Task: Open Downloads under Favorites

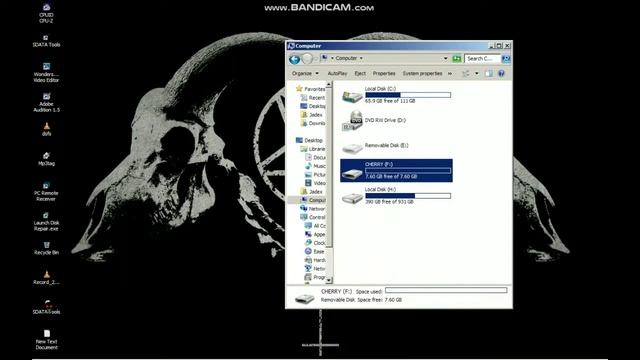Action: tap(313, 123)
